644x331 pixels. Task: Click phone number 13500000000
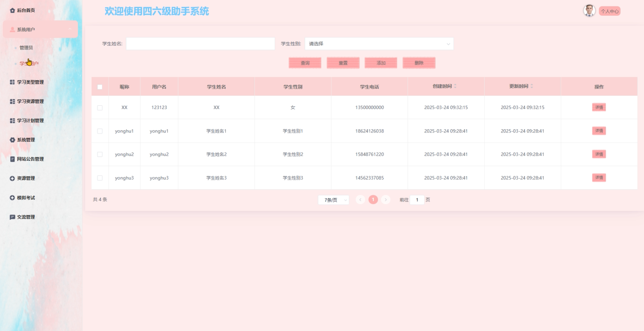pyautogui.click(x=370, y=108)
